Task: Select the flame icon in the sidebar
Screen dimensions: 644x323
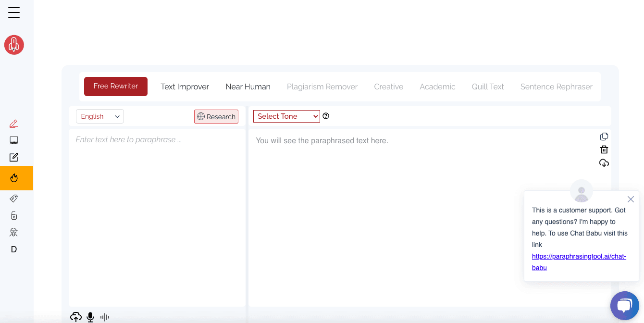Action: point(13,178)
